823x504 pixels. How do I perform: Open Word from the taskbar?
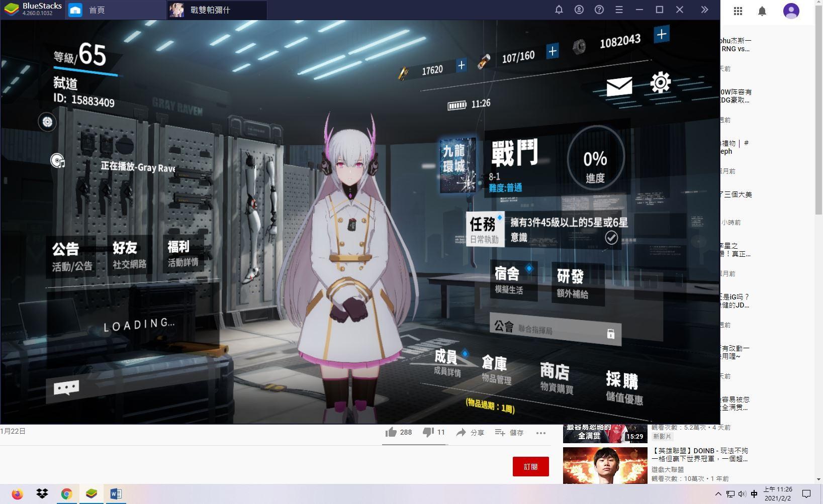116,494
